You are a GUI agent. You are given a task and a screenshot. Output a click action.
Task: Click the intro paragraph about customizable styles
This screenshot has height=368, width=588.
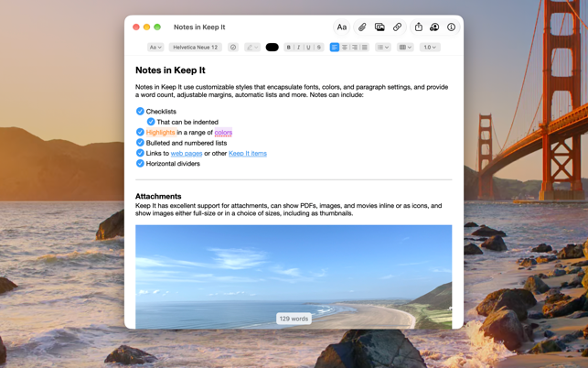[x=292, y=91]
